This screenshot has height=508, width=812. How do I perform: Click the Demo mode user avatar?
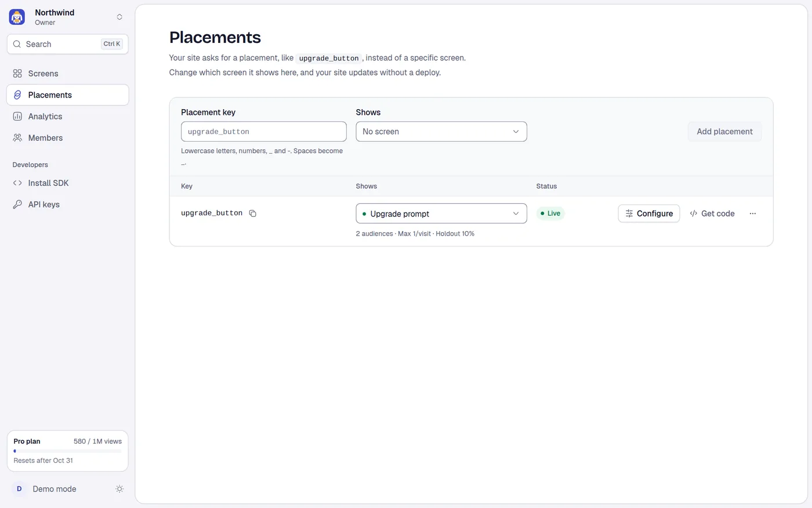[19, 489]
